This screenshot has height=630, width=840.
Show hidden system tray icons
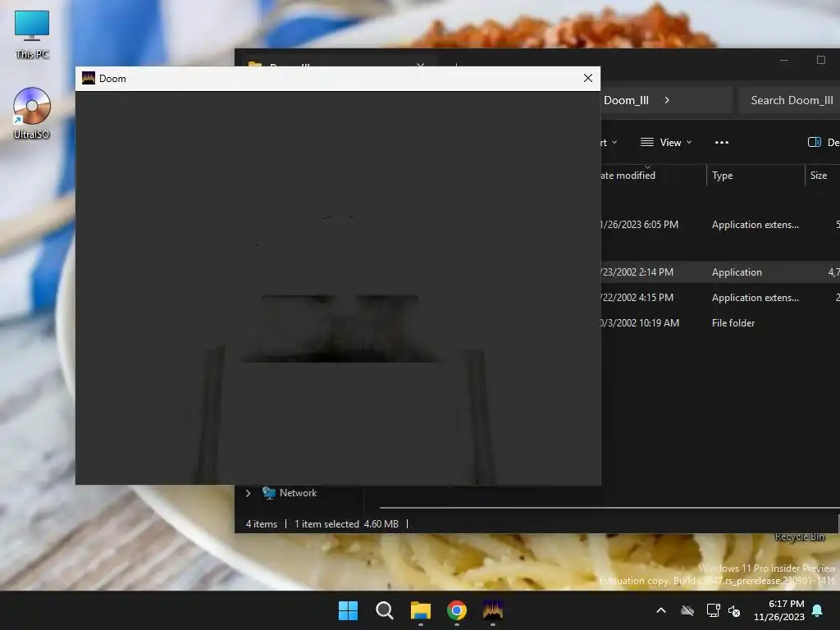(661, 610)
